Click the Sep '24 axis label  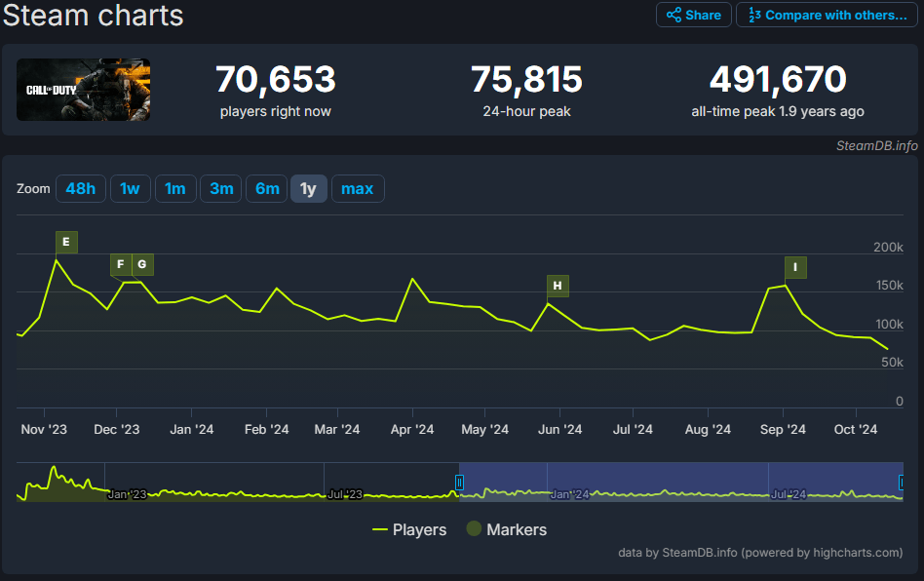tap(783, 430)
